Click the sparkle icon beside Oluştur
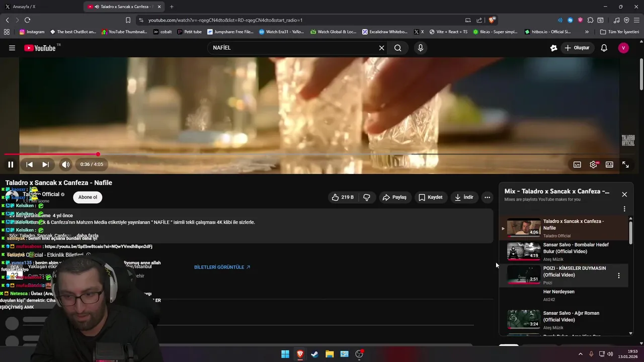The image size is (644, 362). pos(554,48)
